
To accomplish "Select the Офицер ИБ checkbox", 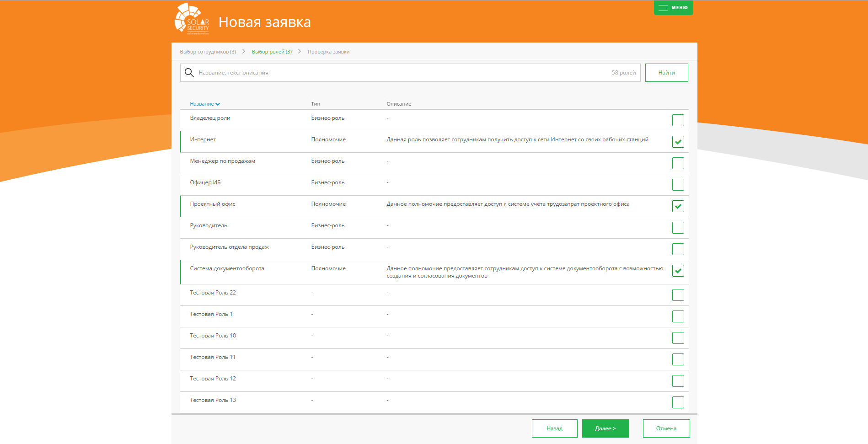I will pos(678,185).
